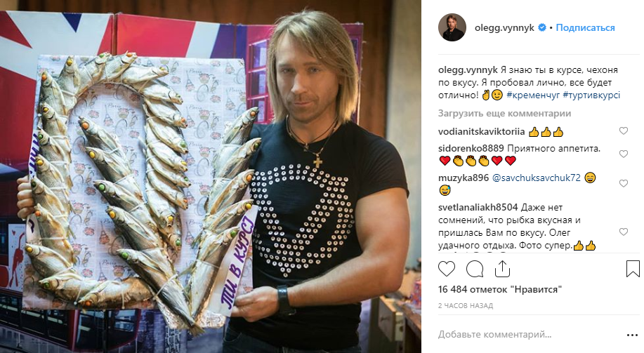Image resolution: width=644 pixels, height=353 pixels.
Task: View the 16 484 likes list
Action: (x=500, y=289)
